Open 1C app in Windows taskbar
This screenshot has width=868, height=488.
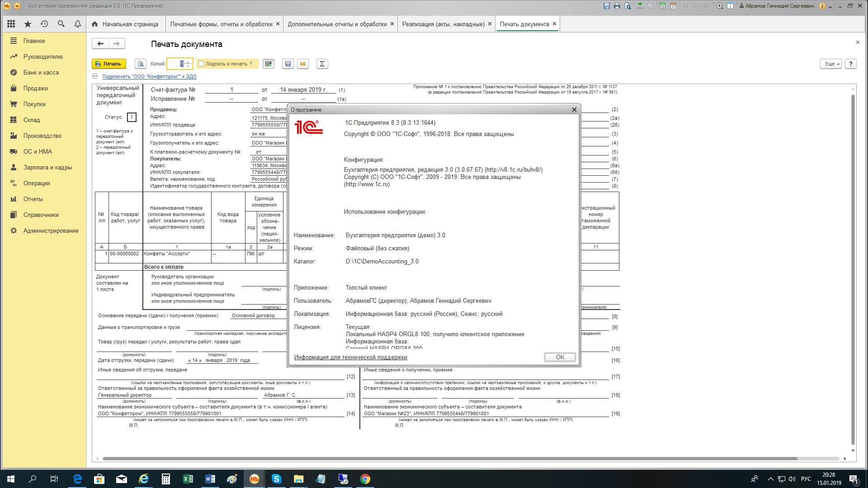[255, 479]
